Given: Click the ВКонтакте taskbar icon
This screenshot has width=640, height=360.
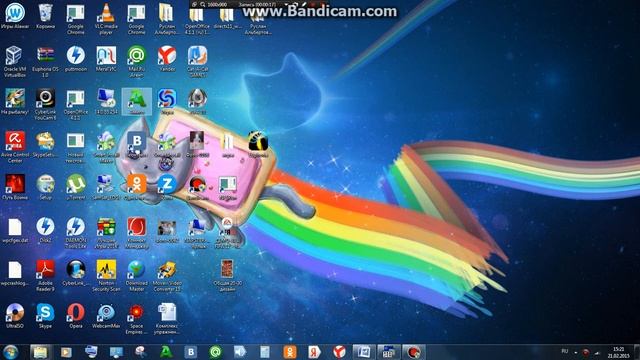Looking at the screenshot, I should (x=191, y=352).
